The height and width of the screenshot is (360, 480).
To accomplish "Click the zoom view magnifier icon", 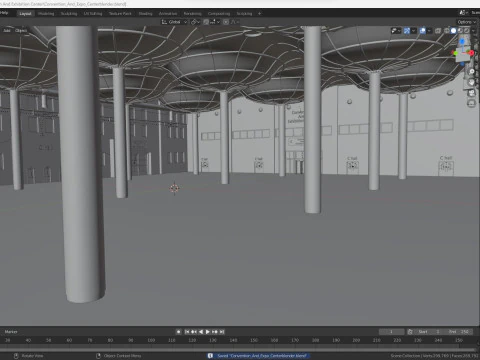I will 471,72.
